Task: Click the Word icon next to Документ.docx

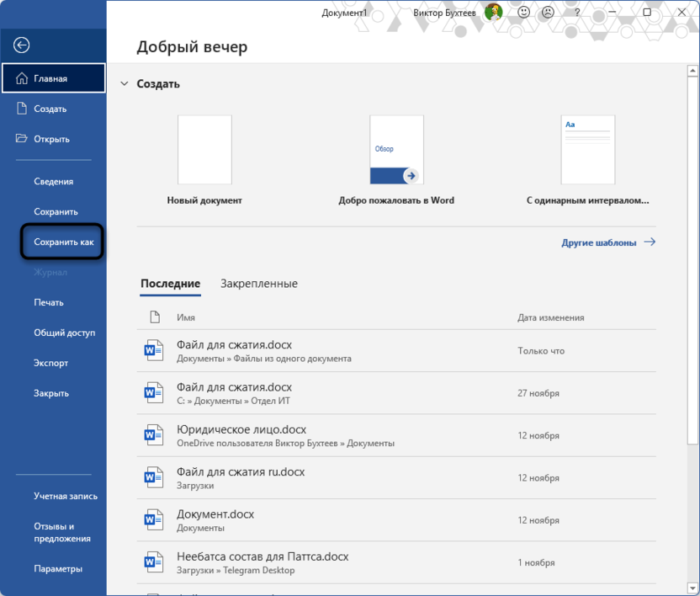Action: [154, 519]
